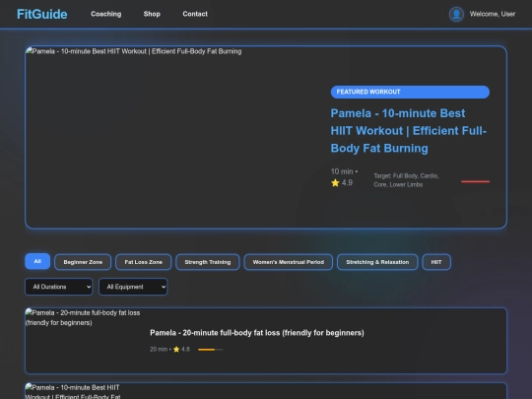This screenshot has height=399, width=532.
Task: Filter workouts by HIIT
Action: [x=436, y=262]
